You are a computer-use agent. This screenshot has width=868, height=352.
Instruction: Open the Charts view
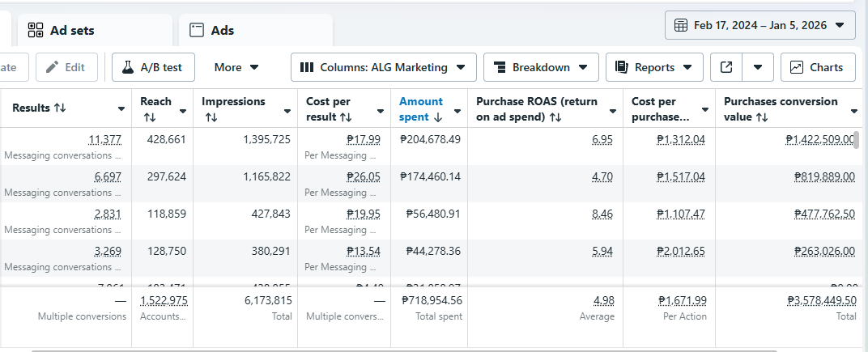[818, 67]
